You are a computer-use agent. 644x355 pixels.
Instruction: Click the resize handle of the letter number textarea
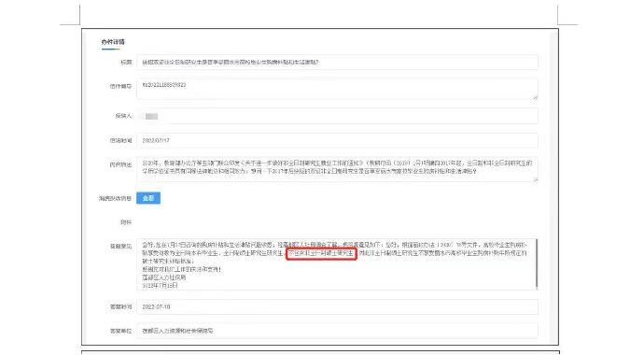pos(535,97)
